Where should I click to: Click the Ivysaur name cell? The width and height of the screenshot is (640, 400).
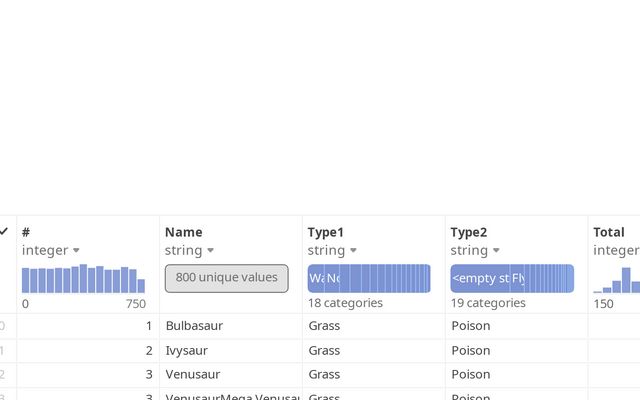point(189,351)
